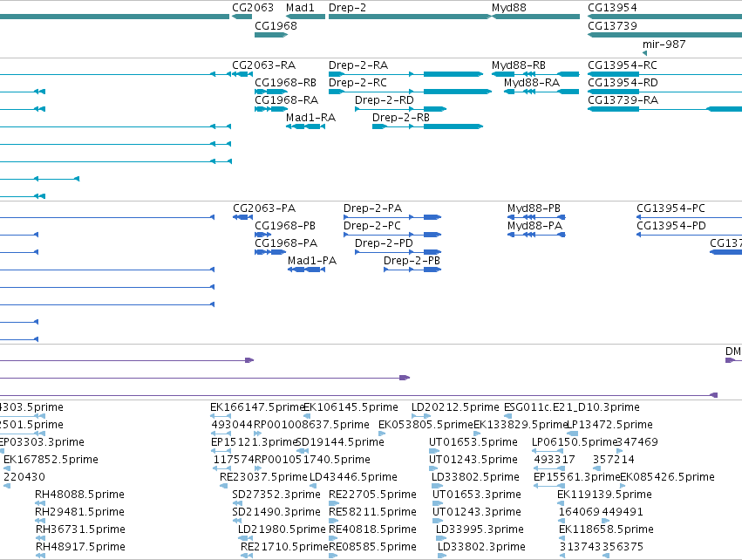This screenshot has width=742, height=560.
Task: Open the CG13954-RD transcript label
Action: [623, 83]
